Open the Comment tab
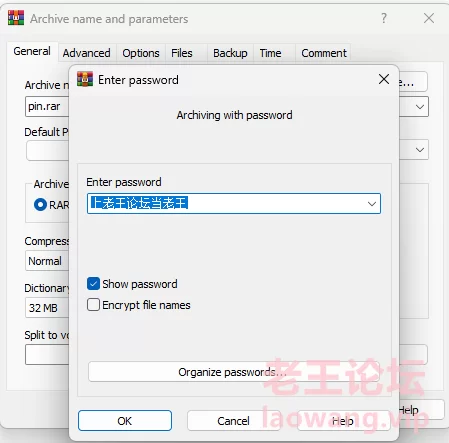449x443 pixels. pos(324,53)
